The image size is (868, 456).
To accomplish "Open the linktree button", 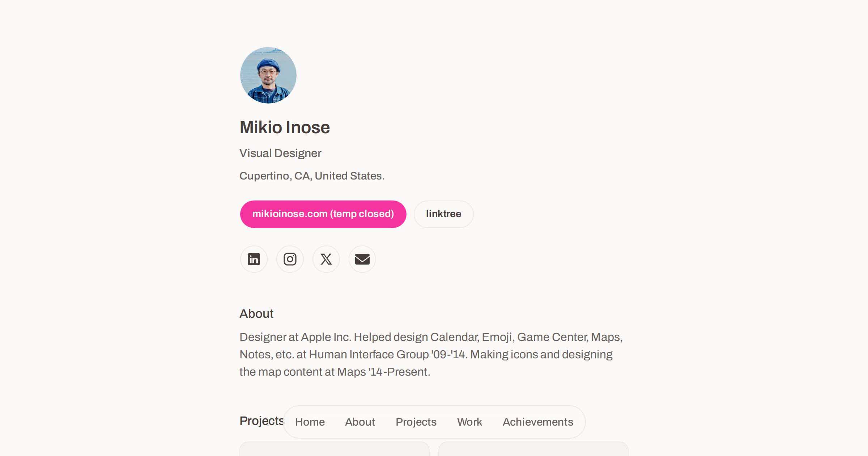I will (x=444, y=214).
